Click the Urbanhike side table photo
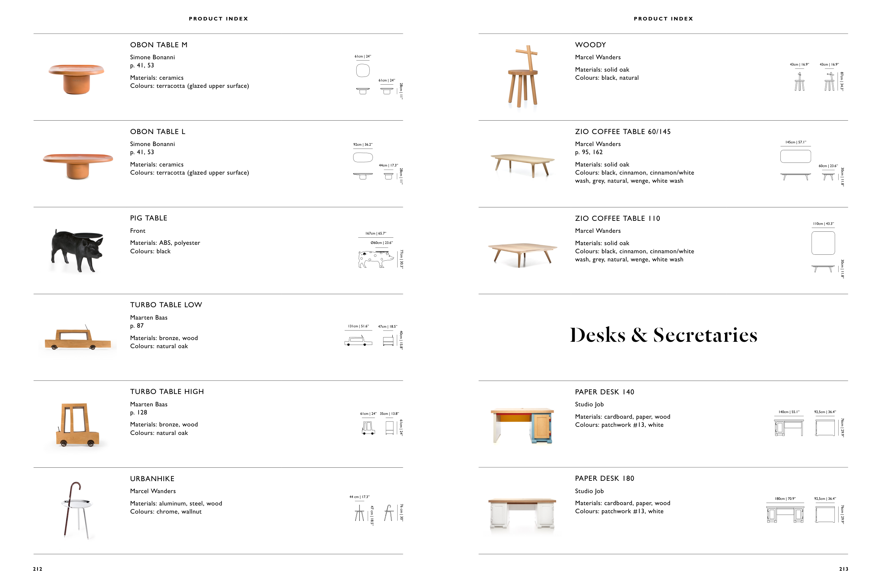The width and height of the screenshot is (882, 588). [x=77, y=510]
